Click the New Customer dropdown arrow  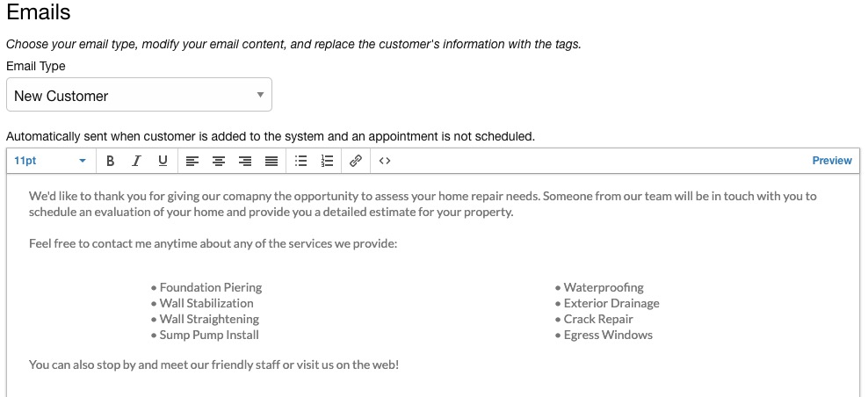tap(260, 95)
